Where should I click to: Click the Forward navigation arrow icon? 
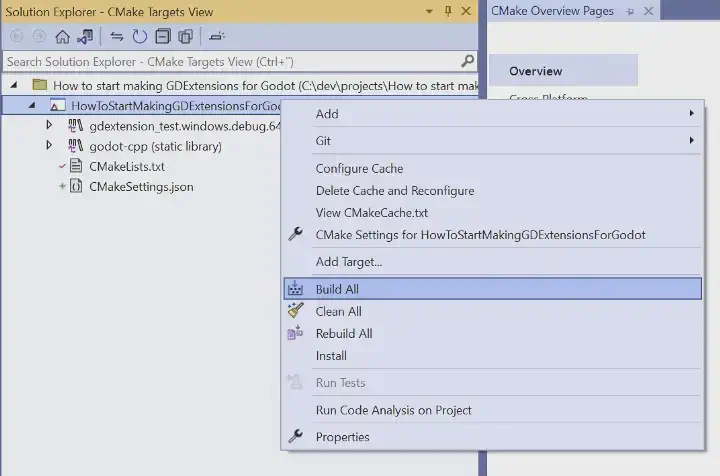pos(39,36)
